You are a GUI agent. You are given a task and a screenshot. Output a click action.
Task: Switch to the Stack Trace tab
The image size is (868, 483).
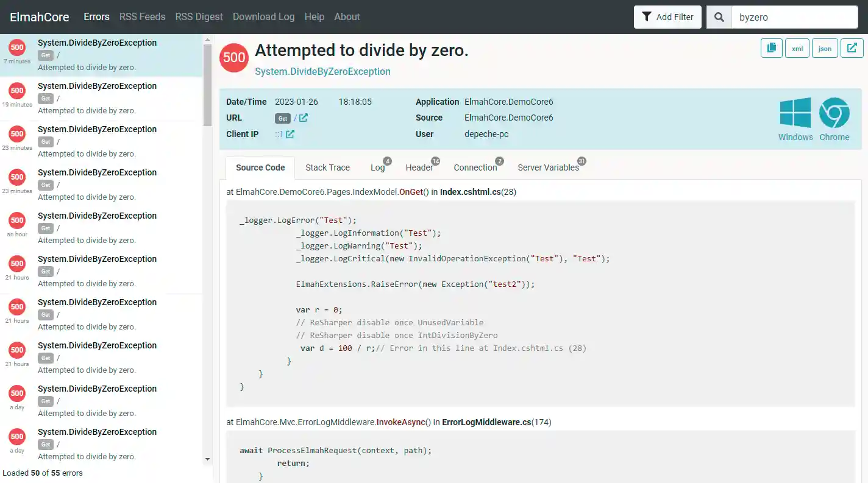click(x=327, y=167)
